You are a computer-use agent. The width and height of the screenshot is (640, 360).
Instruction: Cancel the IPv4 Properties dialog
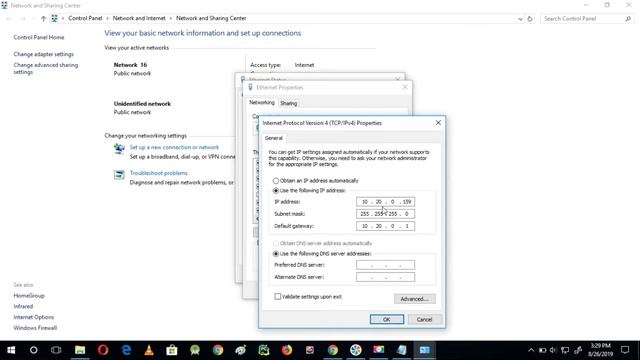pos(424,319)
